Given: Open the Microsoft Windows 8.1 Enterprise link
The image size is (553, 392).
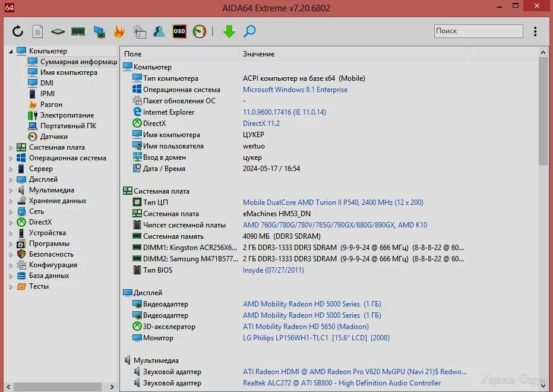Looking at the screenshot, I should point(295,90).
